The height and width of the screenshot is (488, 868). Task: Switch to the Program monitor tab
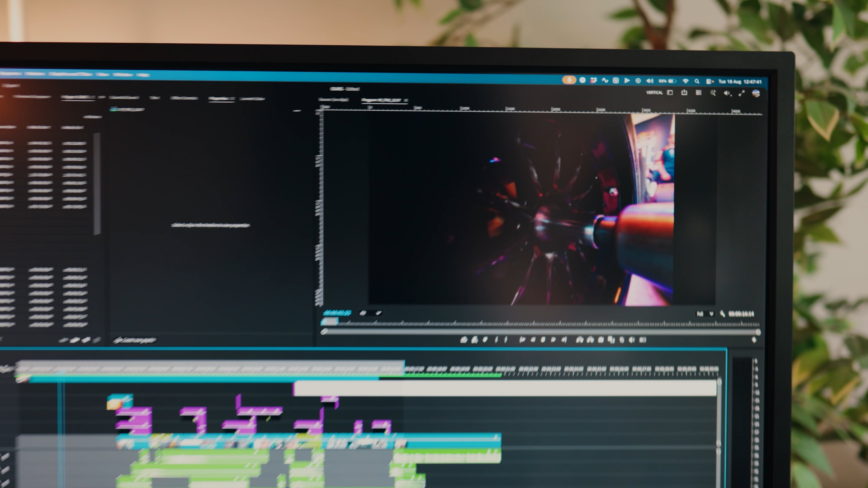pyautogui.click(x=381, y=100)
